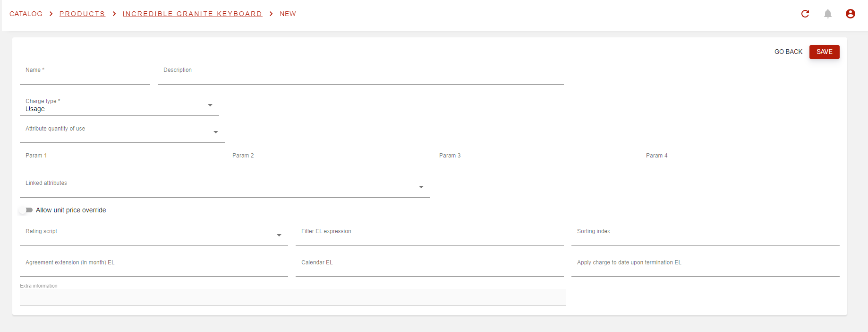
Task: Open the user account menu icon
Action: 851,14
